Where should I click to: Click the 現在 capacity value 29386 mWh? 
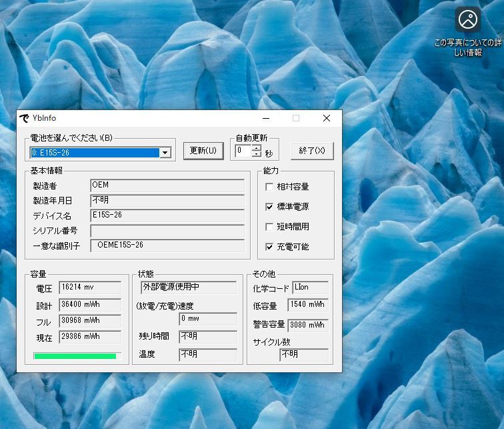click(x=90, y=337)
